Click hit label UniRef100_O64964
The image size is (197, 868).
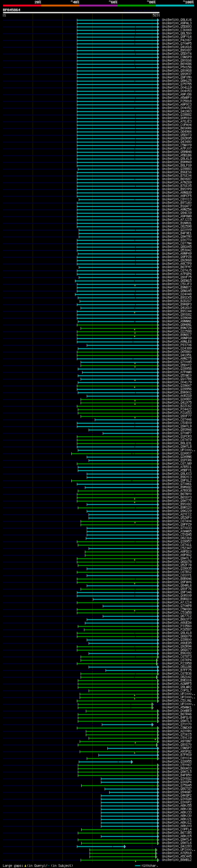pyautogui.click(x=176, y=132)
